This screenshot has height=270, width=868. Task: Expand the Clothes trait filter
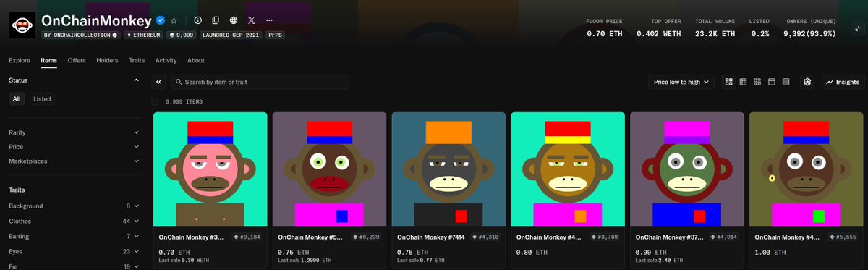74,221
